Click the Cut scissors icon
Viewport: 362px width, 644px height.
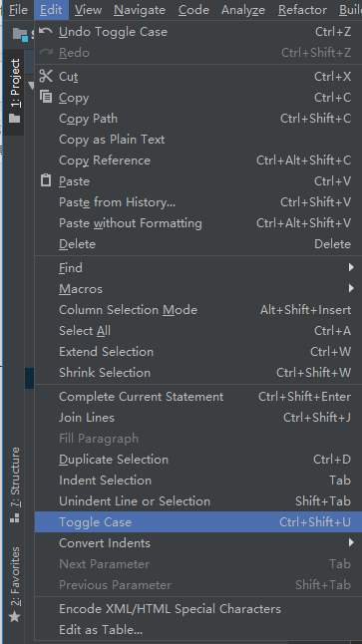tap(46, 76)
